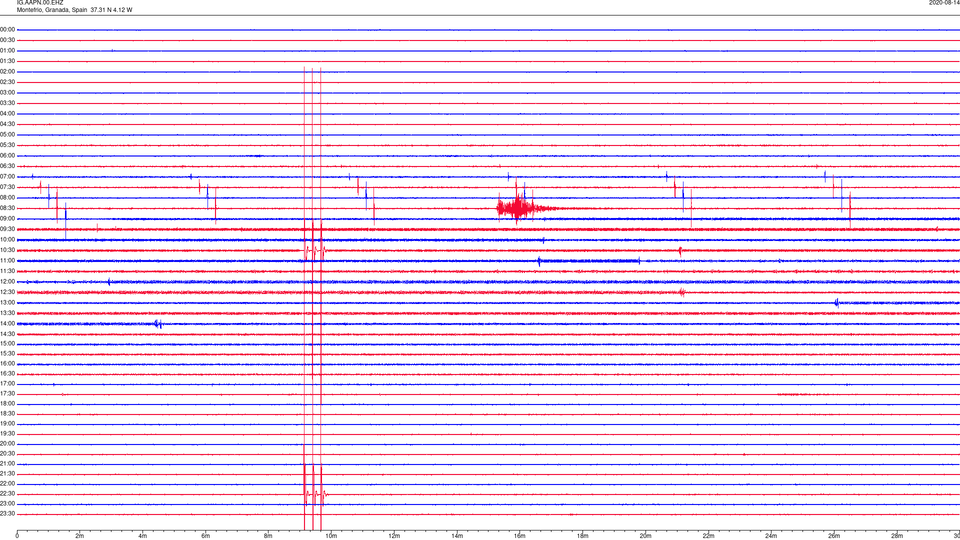Choose the 09:30 trace label
The width and height of the screenshot is (960, 540).
click(x=8, y=229)
